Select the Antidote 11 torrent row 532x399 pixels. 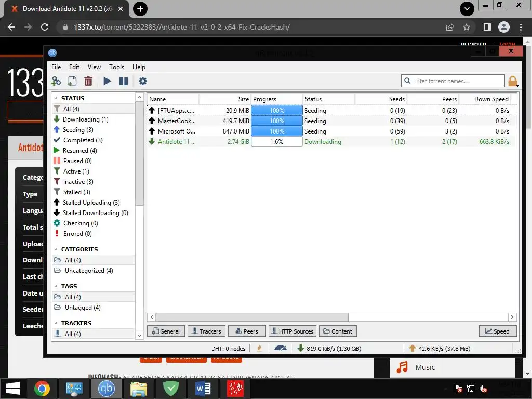[x=331, y=142]
